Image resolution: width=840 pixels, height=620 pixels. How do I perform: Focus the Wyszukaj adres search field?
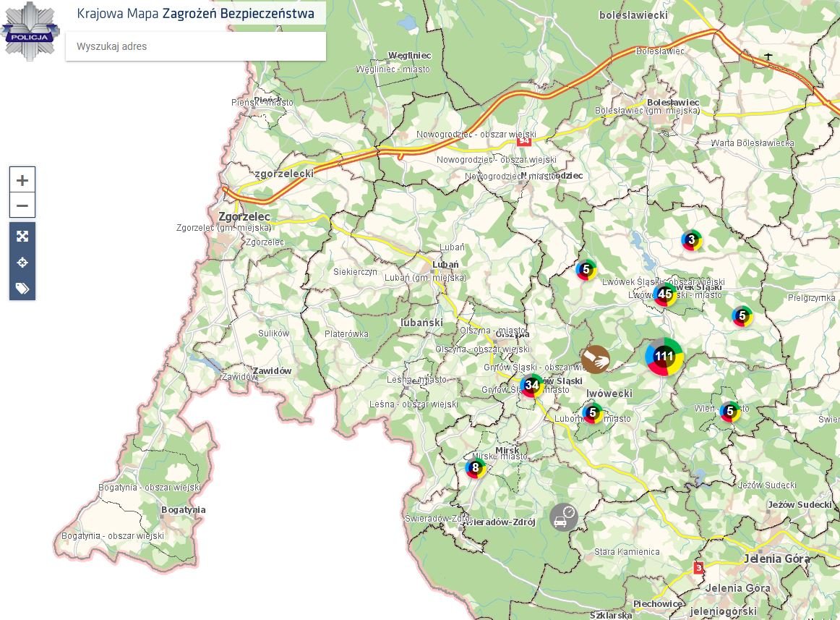click(x=195, y=46)
